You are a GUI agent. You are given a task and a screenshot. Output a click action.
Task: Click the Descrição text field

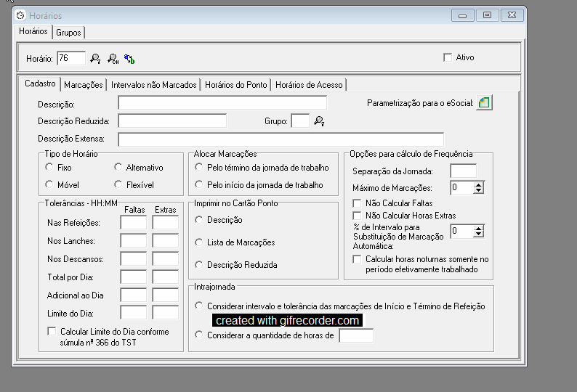(222, 103)
